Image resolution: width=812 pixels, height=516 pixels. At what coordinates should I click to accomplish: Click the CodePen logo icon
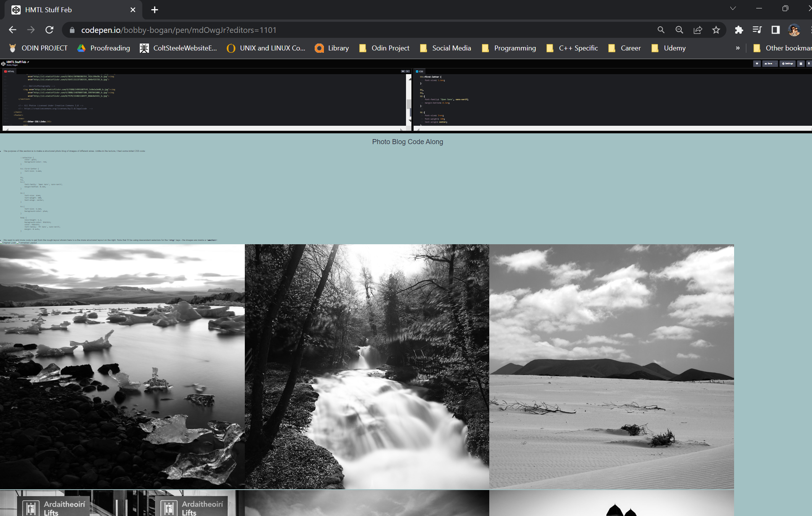pos(3,63)
